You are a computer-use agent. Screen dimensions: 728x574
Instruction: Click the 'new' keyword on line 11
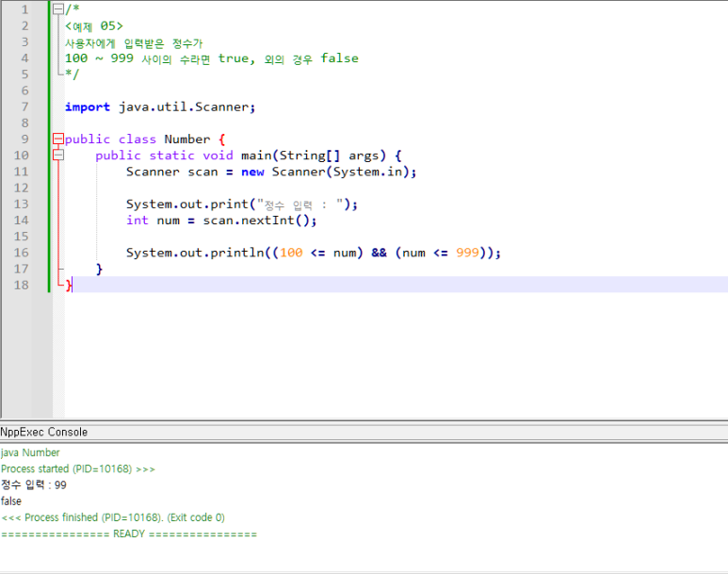[x=252, y=172]
